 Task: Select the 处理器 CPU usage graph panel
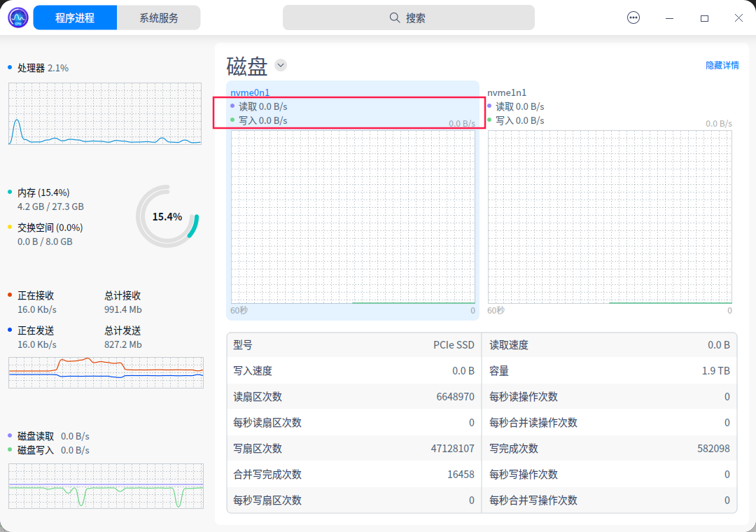[x=104, y=113]
